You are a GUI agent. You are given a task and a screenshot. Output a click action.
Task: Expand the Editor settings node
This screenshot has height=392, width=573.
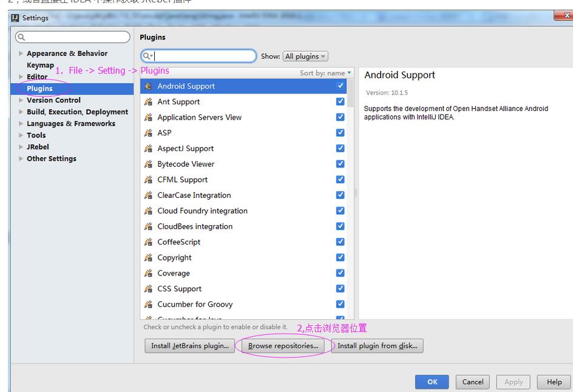pyautogui.click(x=21, y=76)
